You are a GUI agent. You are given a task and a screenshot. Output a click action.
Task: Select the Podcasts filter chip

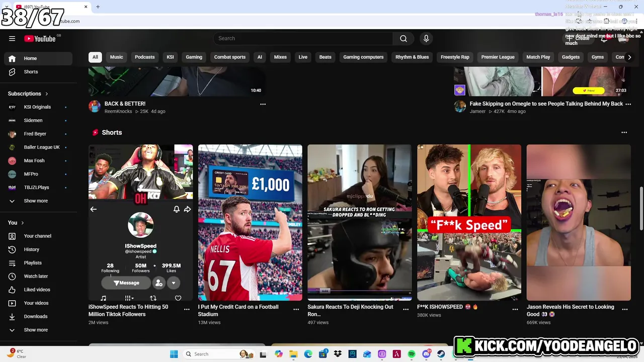[145, 57]
